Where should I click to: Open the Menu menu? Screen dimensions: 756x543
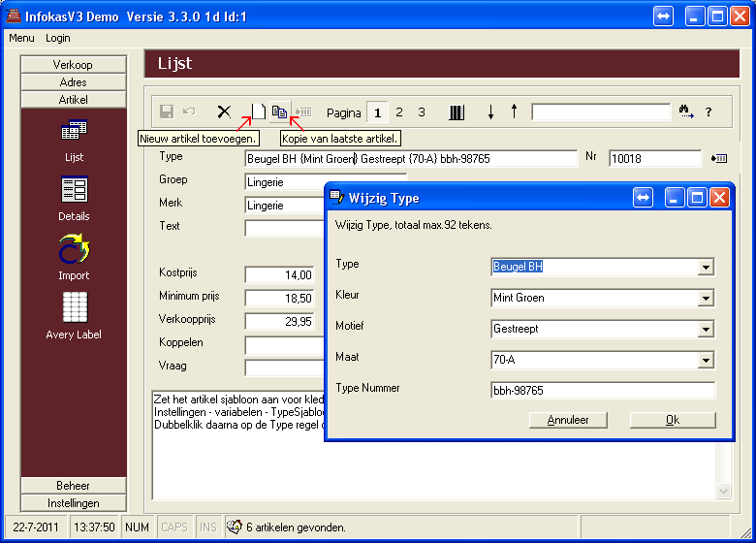click(x=20, y=38)
